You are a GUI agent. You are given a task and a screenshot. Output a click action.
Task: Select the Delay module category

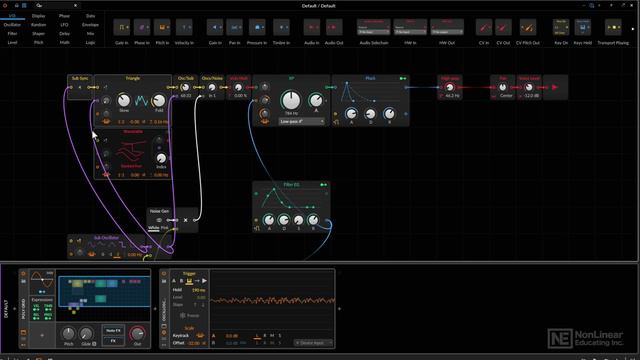click(64, 33)
